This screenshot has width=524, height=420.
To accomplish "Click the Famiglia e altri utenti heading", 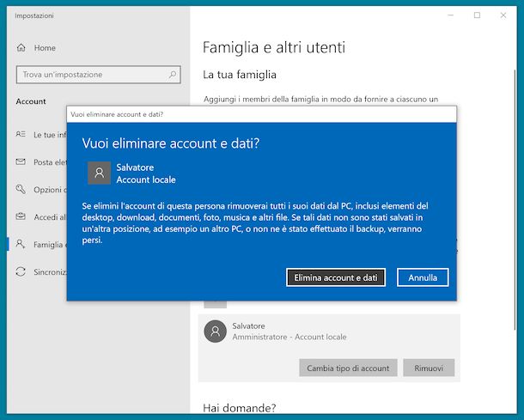I will coord(274,47).
